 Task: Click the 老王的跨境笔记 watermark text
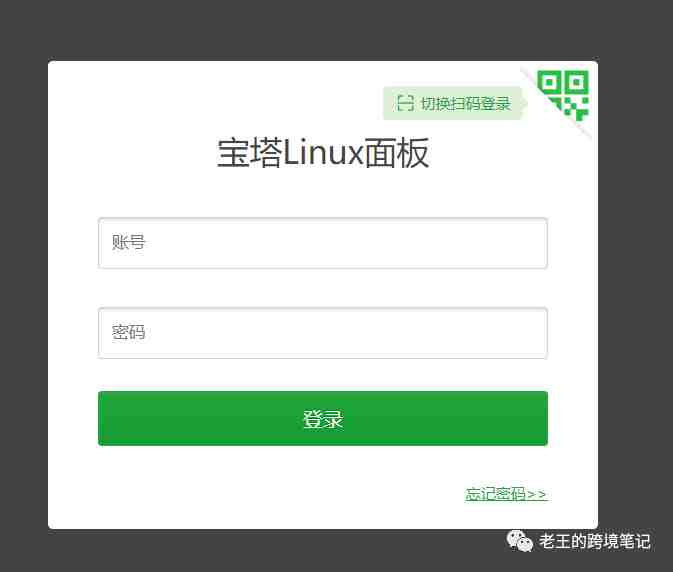[x=594, y=541]
